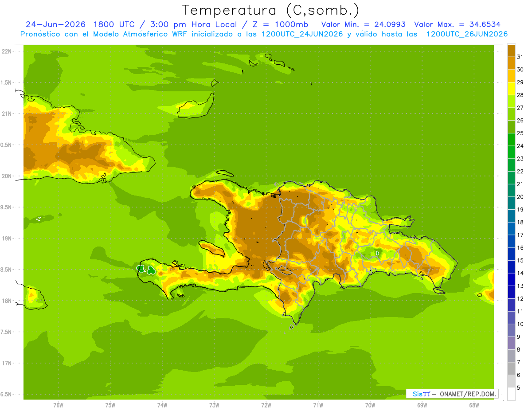Click the "74W" longitude label

coord(162,405)
